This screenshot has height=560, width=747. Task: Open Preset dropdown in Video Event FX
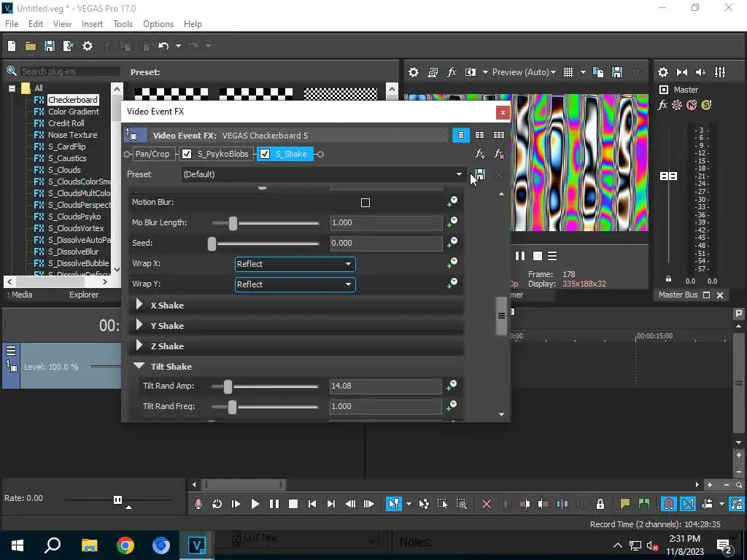pos(459,174)
